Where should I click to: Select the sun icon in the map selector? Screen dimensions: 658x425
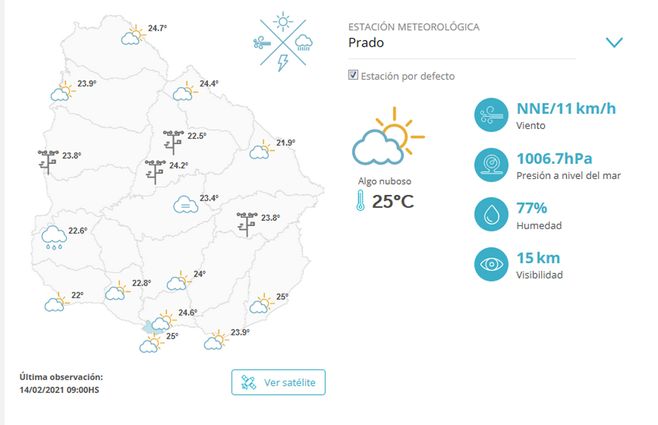[x=283, y=22]
